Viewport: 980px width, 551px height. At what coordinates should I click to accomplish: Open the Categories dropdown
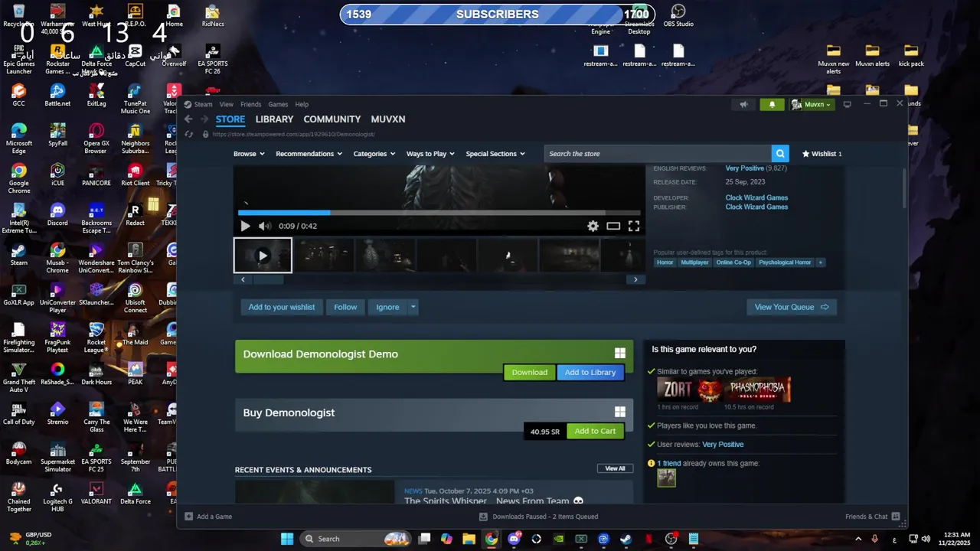pos(374,154)
